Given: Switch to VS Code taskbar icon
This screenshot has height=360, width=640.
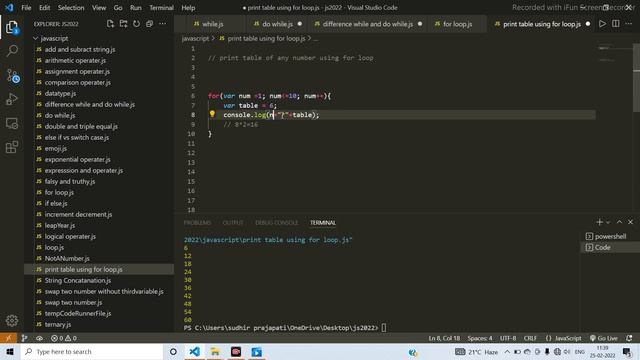Looking at the screenshot, I should (195, 351).
